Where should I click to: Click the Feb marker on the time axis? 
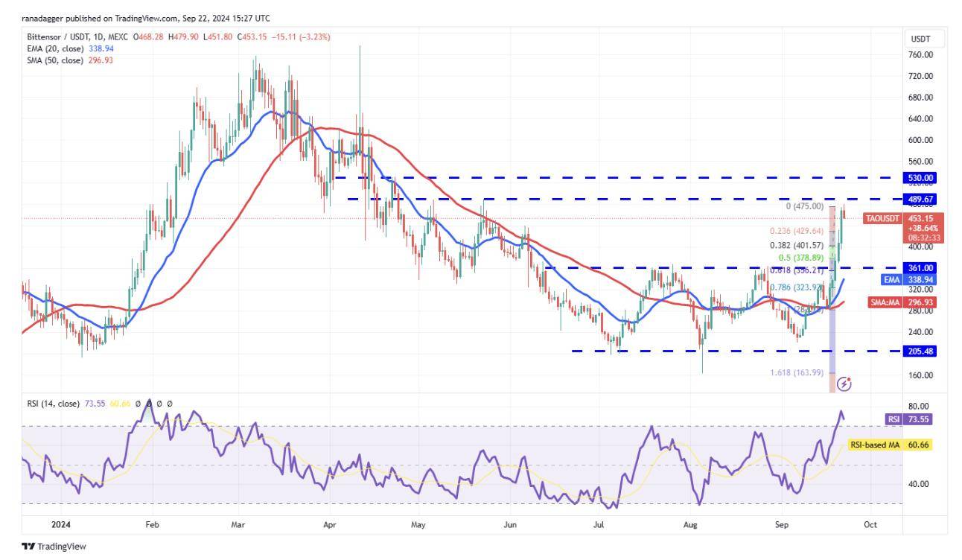pyautogui.click(x=152, y=524)
